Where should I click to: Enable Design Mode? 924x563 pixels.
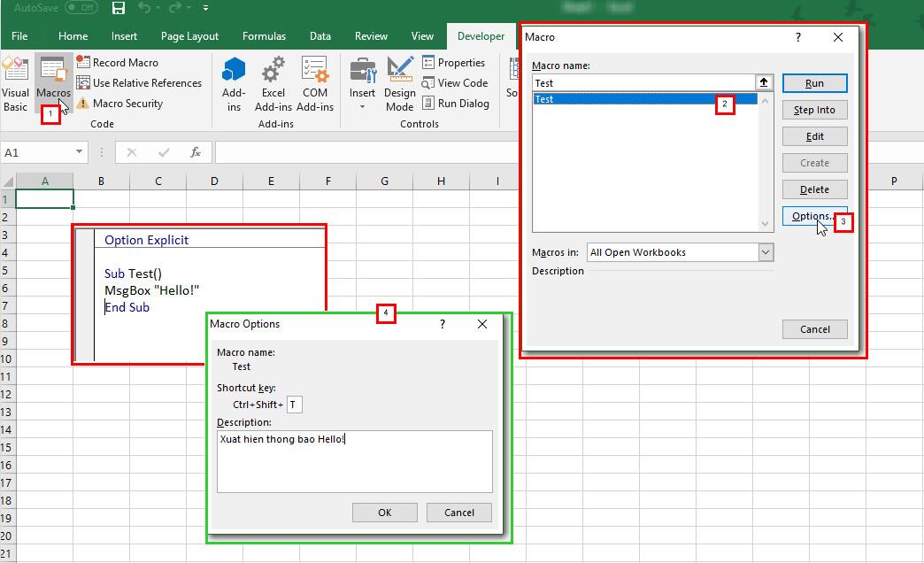click(x=399, y=84)
